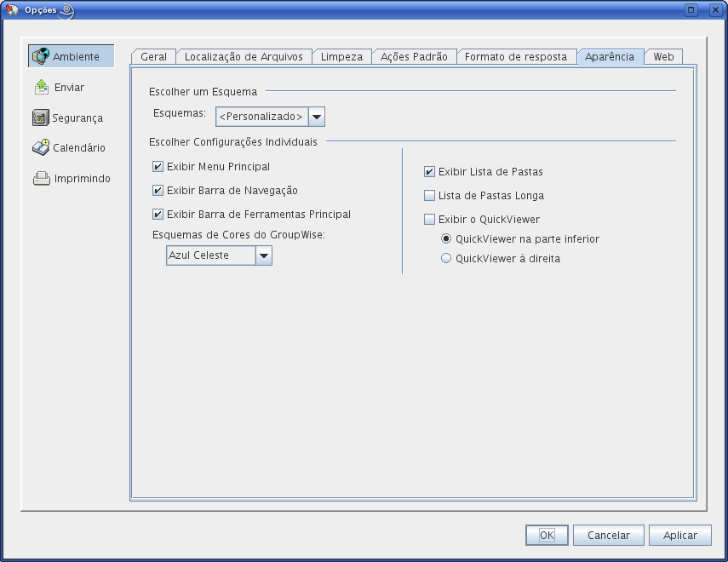The image size is (728, 562).
Task: Select the Ambiente category icon
Action: (x=41, y=57)
